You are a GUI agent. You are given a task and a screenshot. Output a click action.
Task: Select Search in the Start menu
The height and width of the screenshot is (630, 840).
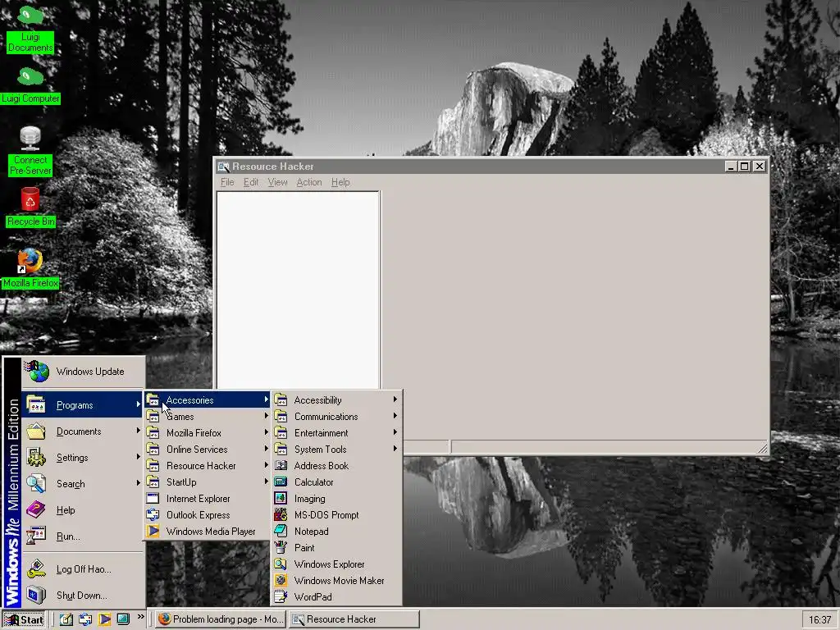click(83, 484)
